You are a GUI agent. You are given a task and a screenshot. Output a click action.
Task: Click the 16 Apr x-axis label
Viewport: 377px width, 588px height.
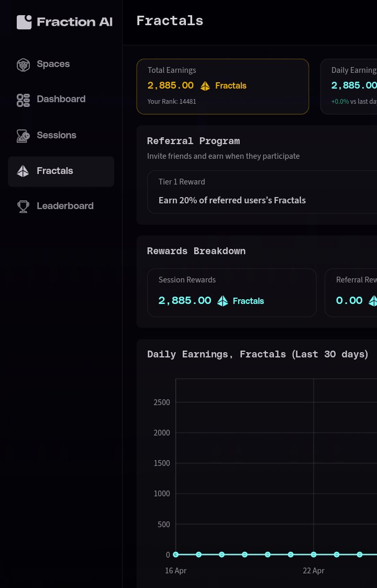(176, 571)
